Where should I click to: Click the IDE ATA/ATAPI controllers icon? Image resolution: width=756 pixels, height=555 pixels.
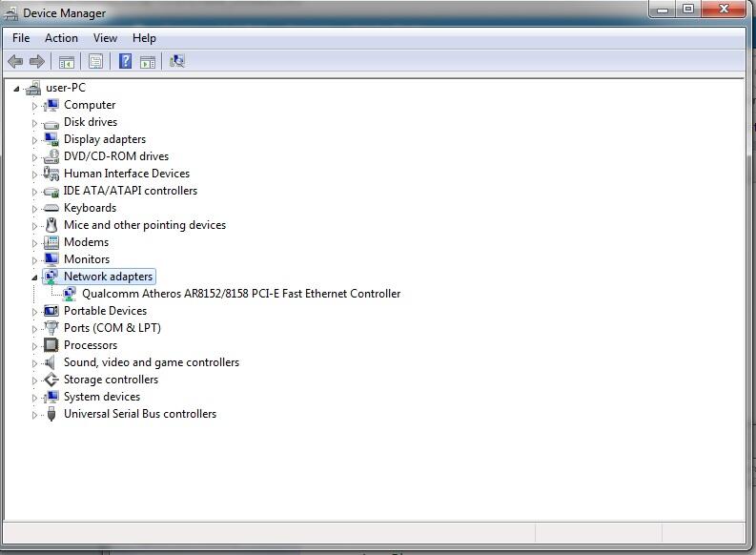tap(51, 192)
